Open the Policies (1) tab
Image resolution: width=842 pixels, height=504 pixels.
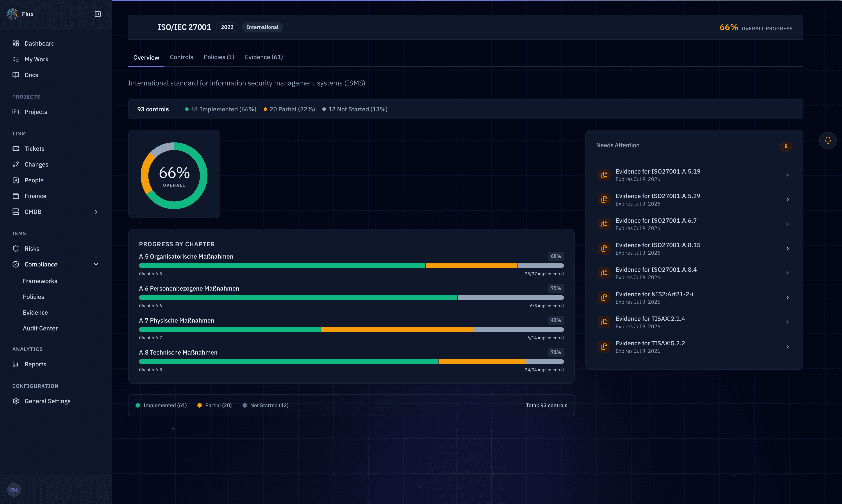tap(219, 57)
